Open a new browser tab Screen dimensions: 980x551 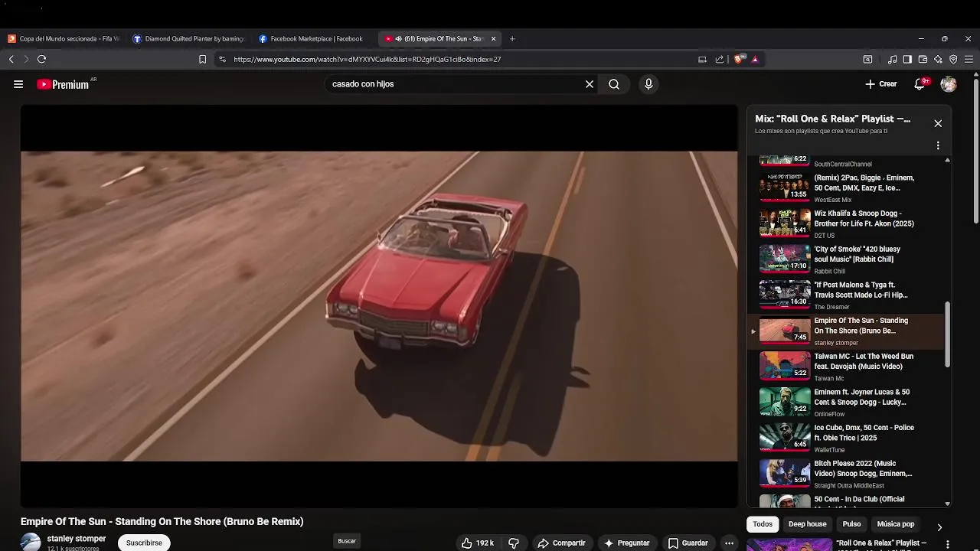pos(512,38)
